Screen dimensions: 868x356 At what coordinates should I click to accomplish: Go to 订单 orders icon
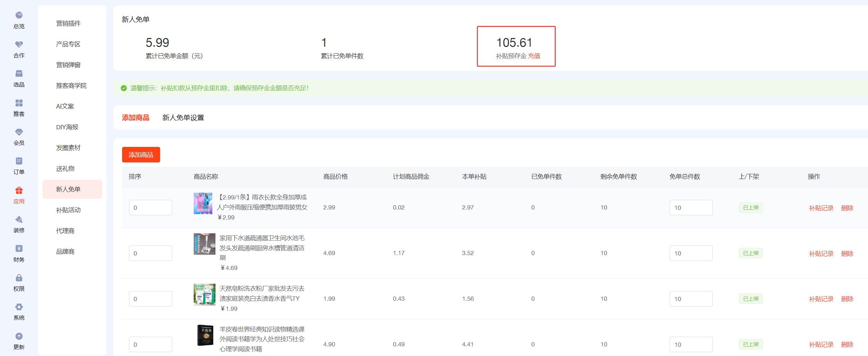pos(19,161)
